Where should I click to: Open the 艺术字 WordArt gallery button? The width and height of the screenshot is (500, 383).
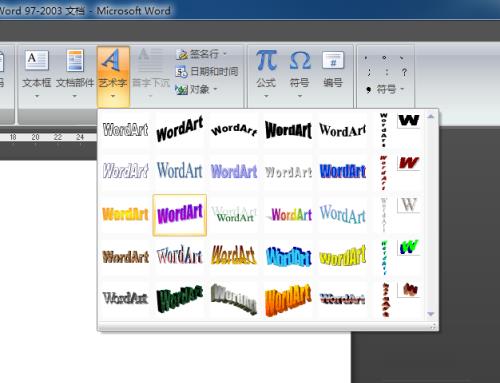coord(113,76)
